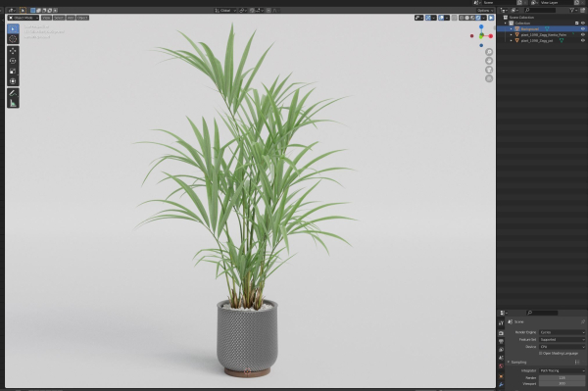
Task: Switch to wireframe viewport shading
Action: coord(462,18)
